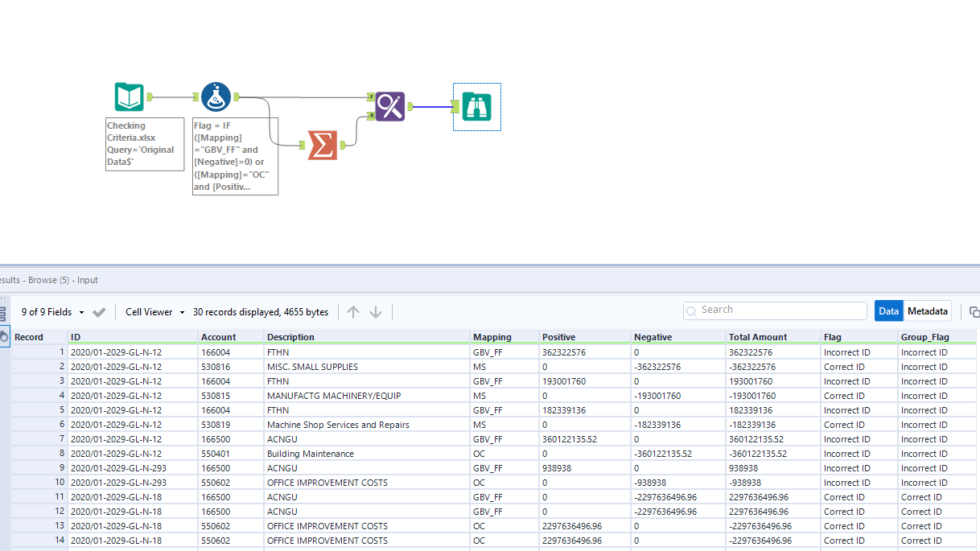Click the output anchor of the Summarize tool
This screenshot has height=551, width=980.
tap(341, 143)
